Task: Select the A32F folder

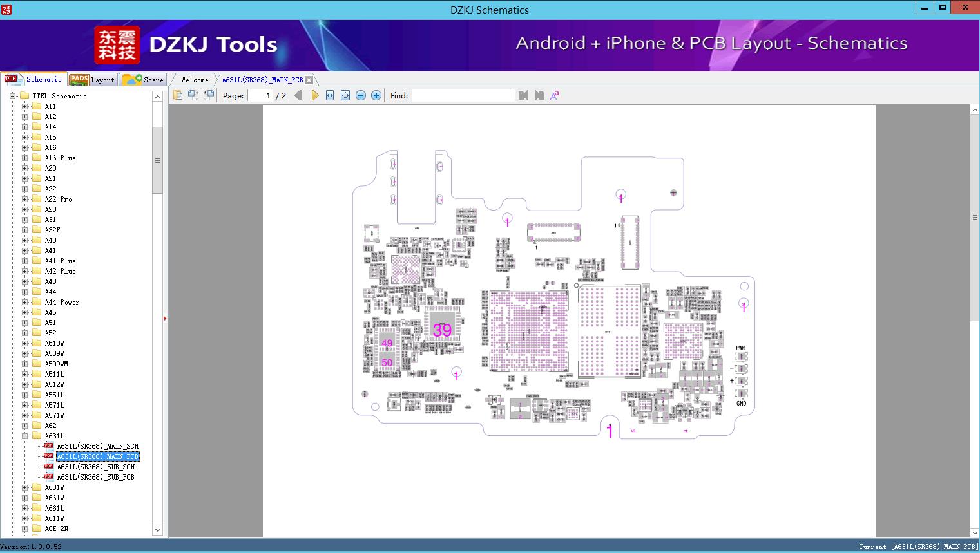Action: click(52, 230)
